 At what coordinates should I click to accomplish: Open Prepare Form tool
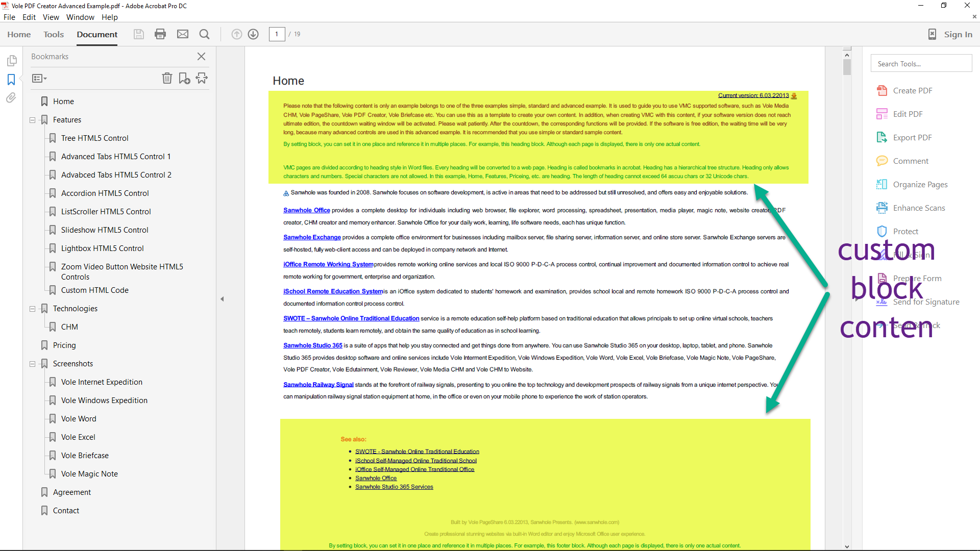pyautogui.click(x=909, y=279)
